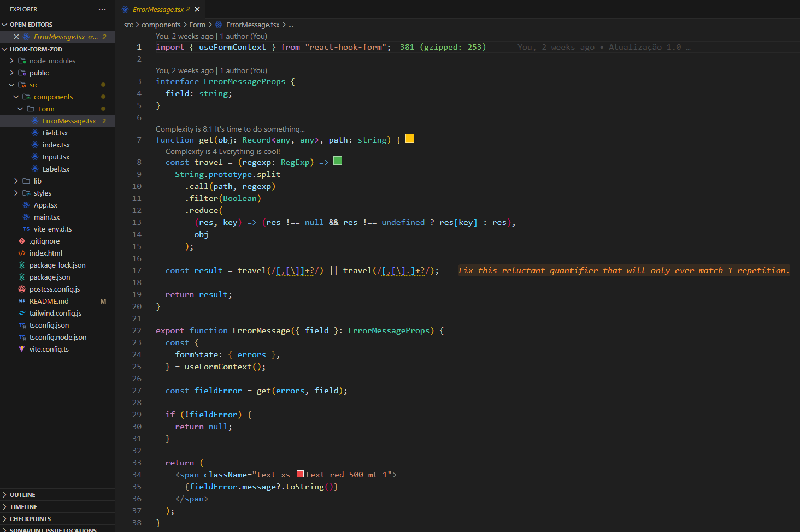The height and width of the screenshot is (532, 800).
Task: Expand the node_modules folder
Action: (11, 61)
